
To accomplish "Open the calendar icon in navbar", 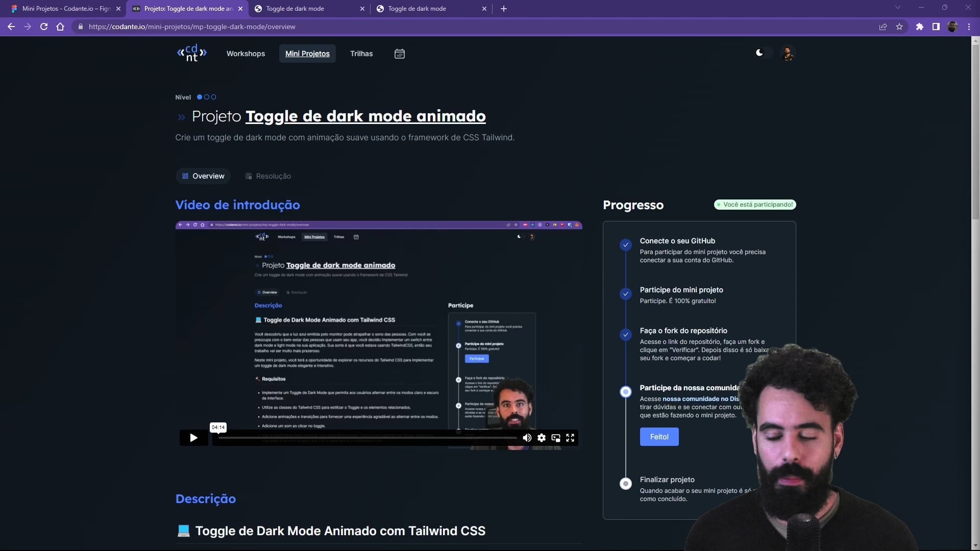I will click(x=400, y=54).
